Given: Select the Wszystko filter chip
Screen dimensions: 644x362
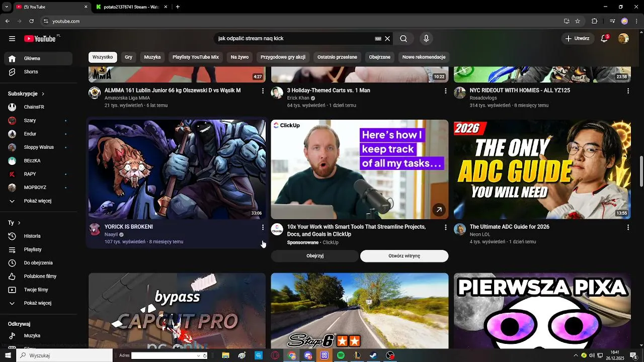Looking at the screenshot, I should [x=103, y=57].
